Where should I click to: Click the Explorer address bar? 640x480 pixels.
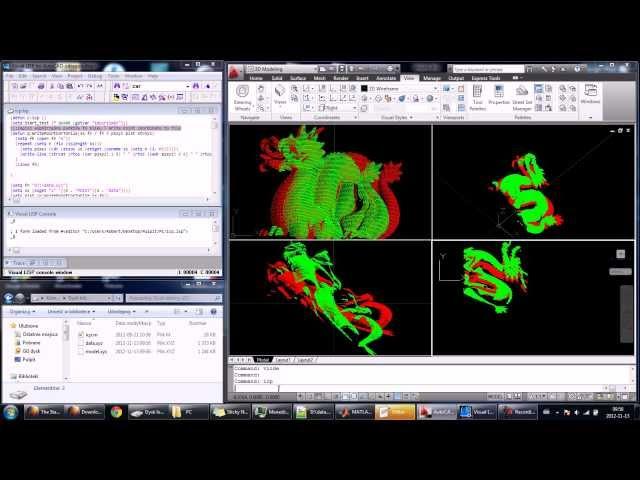(76, 298)
